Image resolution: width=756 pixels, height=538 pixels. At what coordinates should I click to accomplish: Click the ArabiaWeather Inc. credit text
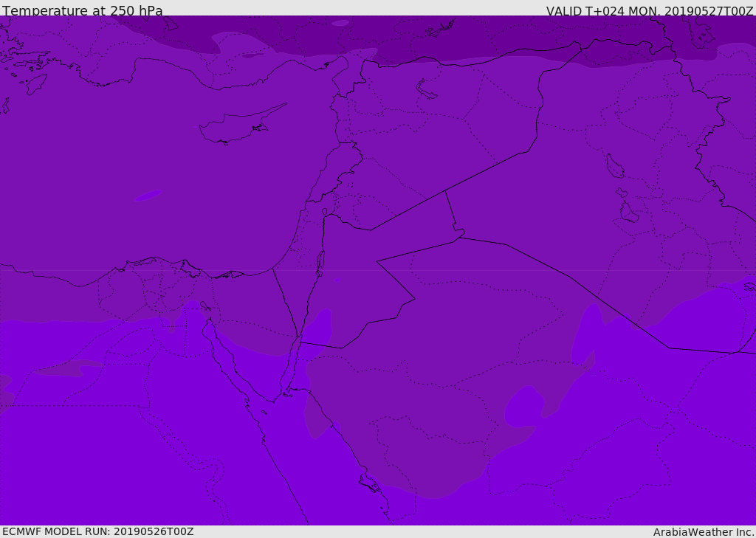click(x=704, y=532)
